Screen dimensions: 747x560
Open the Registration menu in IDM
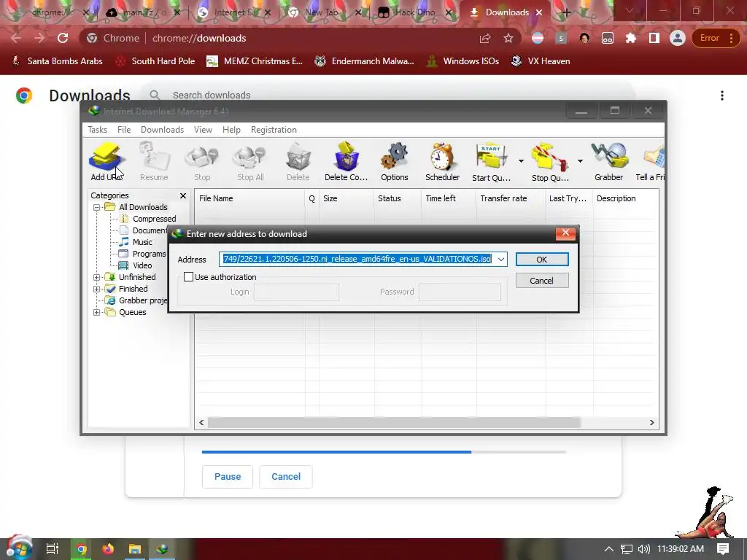point(274,130)
